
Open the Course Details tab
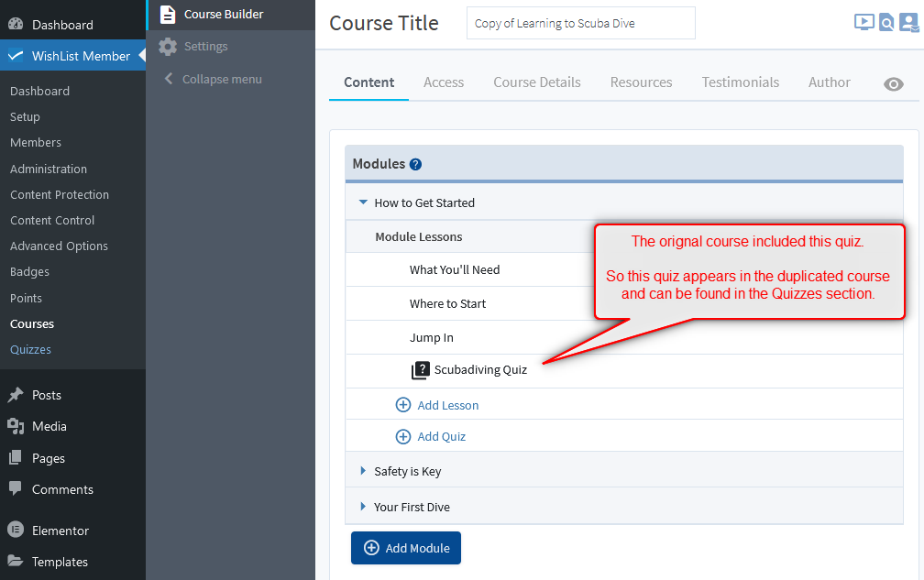coord(536,82)
